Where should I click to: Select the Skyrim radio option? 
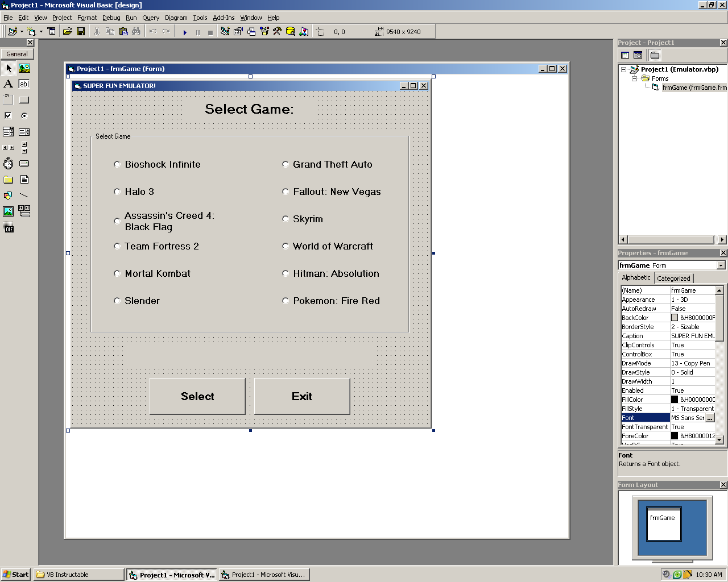tap(286, 219)
